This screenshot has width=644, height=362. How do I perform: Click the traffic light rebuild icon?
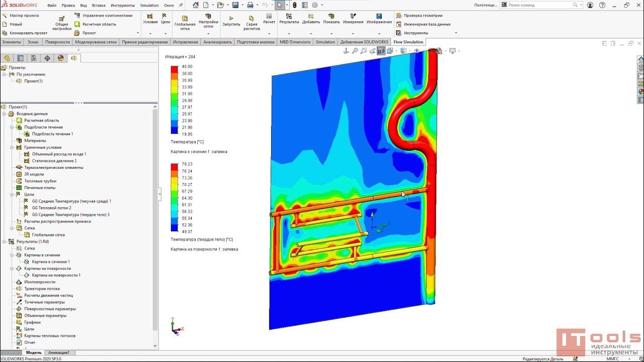(295, 5)
